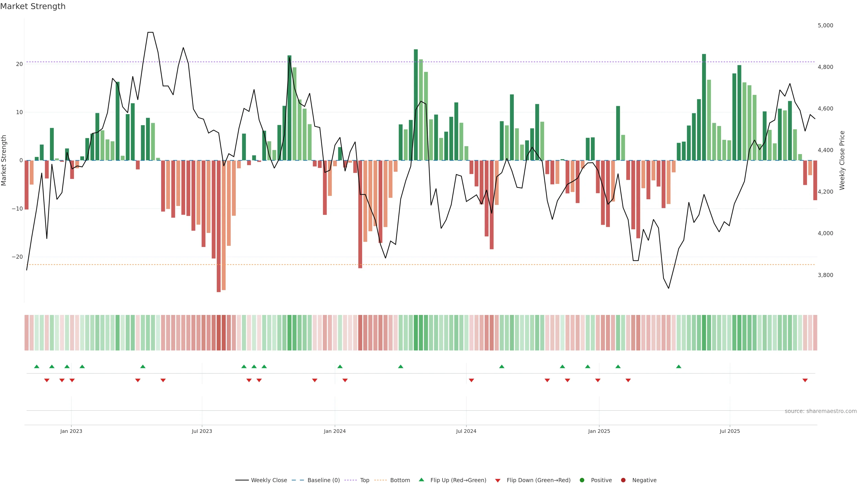This screenshot has width=868, height=488.
Task: Click the Positive green circle legend icon
Action: [582, 480]
